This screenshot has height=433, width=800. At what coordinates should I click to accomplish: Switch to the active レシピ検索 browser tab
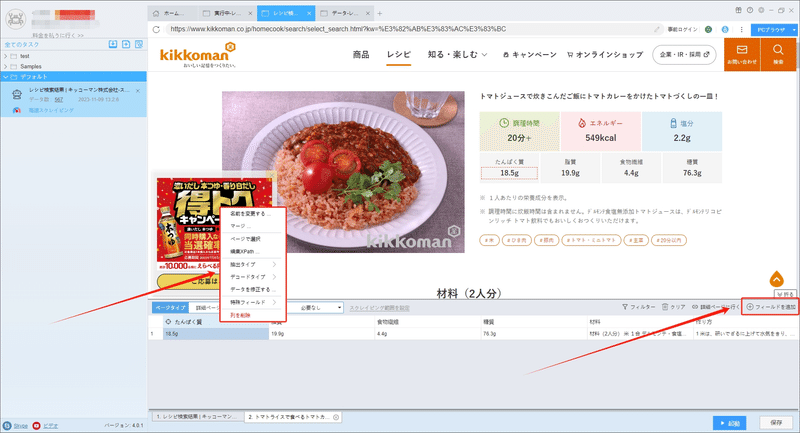pos(286,13)
